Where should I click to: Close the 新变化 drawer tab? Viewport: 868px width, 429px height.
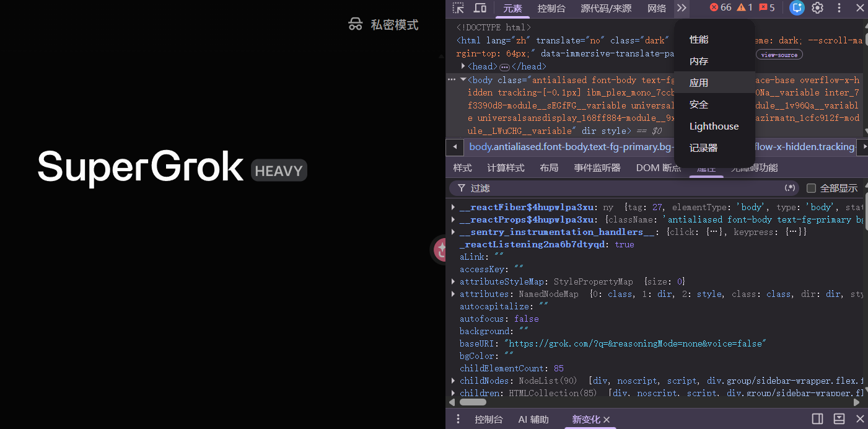click(607, 420)
